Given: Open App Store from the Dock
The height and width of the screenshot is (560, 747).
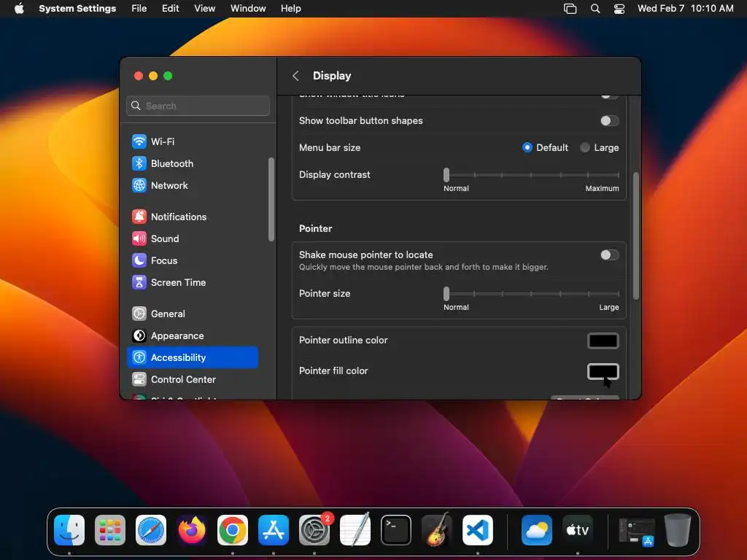Looking at the screenshot, I should (x=274, y=530).
